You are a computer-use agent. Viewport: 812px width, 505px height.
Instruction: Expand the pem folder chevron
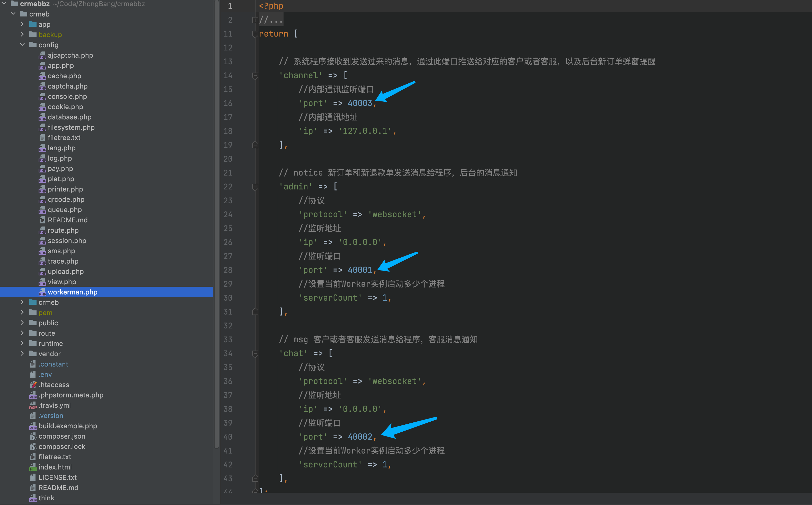22,312
